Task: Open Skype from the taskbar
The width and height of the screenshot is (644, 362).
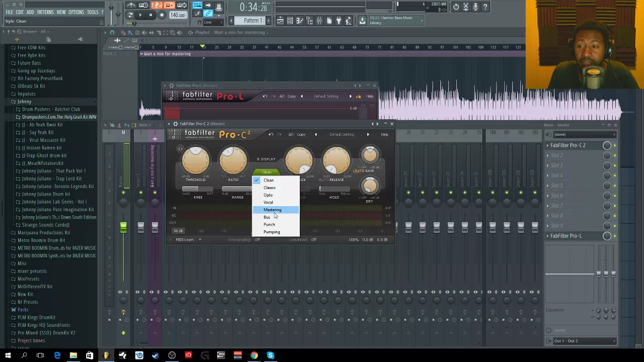Action: pos(271,356)
